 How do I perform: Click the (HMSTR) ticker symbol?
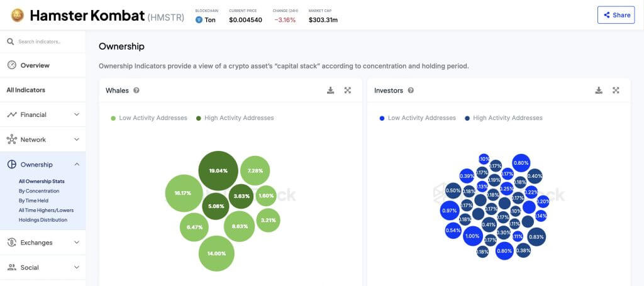pos(165,17)
